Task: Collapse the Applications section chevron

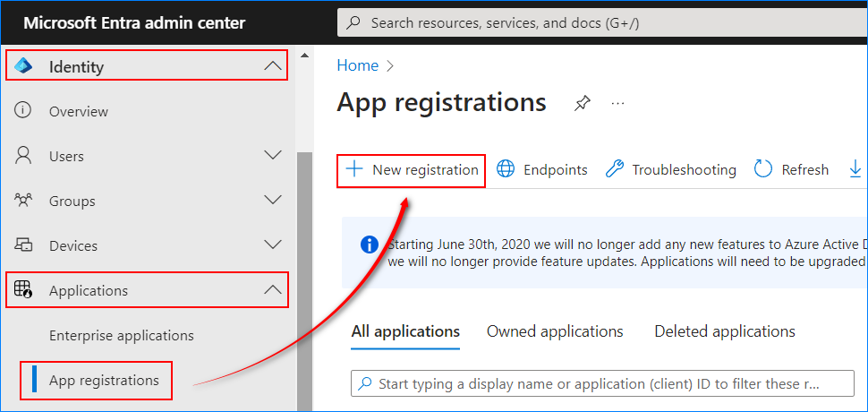Action: point(272,289)
